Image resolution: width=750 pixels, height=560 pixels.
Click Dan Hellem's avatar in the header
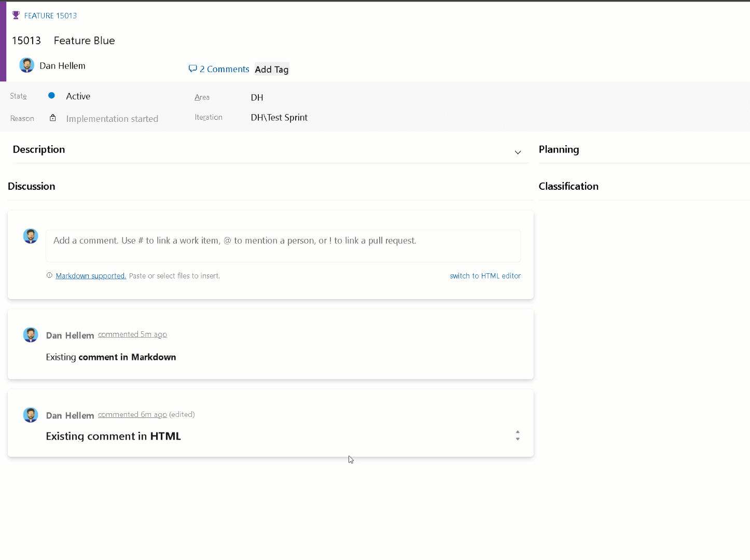(x=26, y=65)
